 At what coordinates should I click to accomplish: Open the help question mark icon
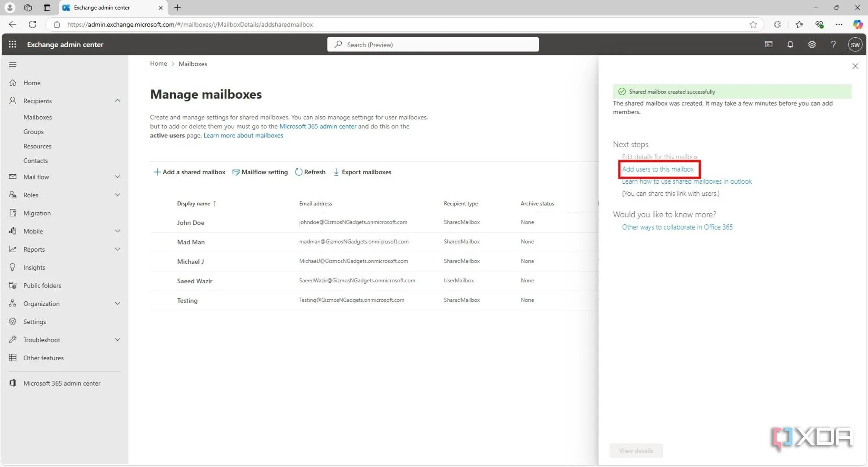pos(833,44)
